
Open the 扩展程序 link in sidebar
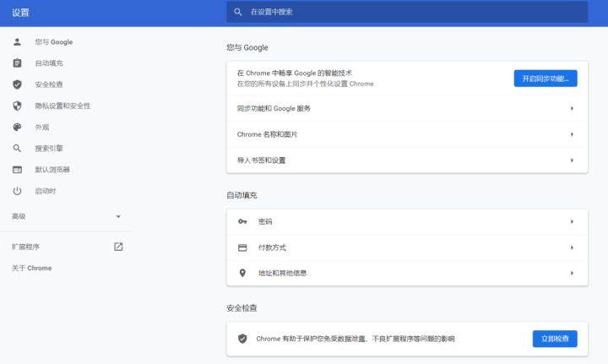[x=25, y=247]
